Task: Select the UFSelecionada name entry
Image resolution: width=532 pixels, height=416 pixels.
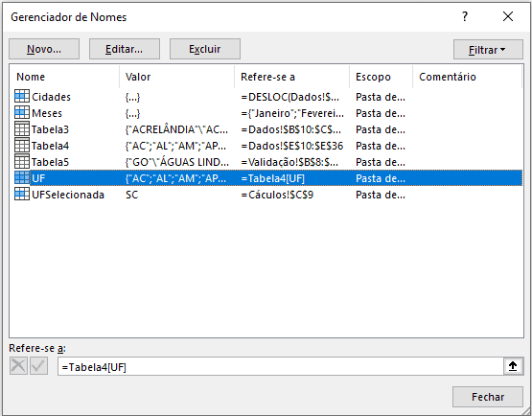Action: click(68, 195)
